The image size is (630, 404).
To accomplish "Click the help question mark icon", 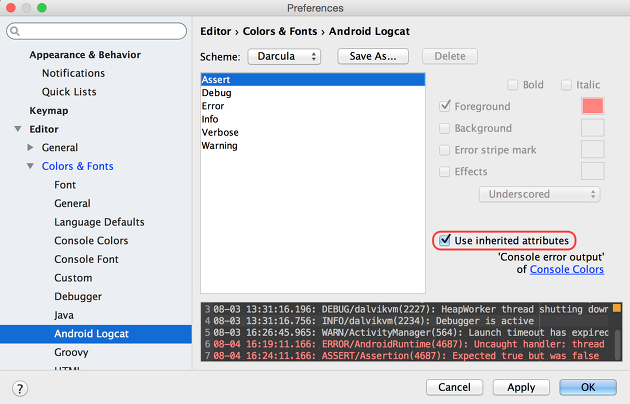I will point(20,388).
